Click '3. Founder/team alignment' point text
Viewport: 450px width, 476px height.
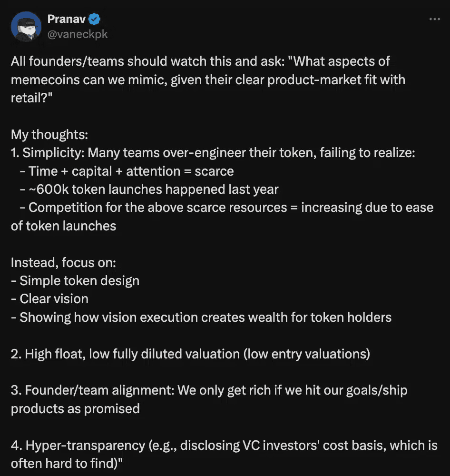coord(209,390)
